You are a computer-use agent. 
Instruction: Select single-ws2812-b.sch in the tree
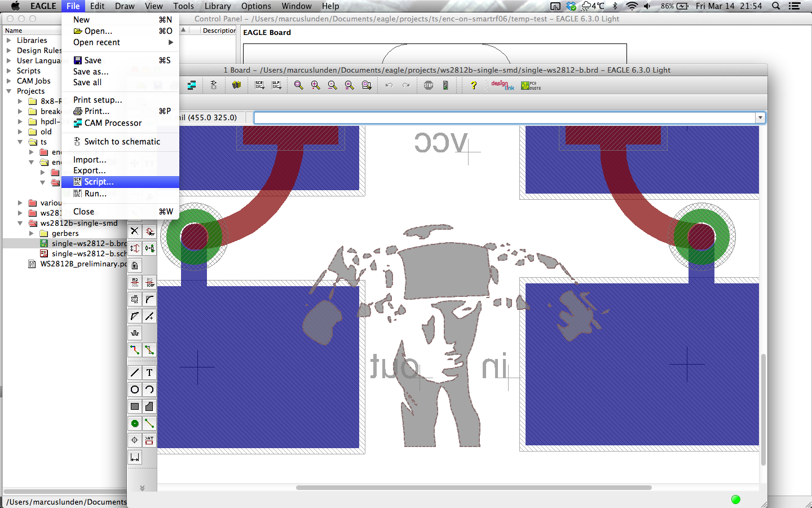[x=89, y=253]
